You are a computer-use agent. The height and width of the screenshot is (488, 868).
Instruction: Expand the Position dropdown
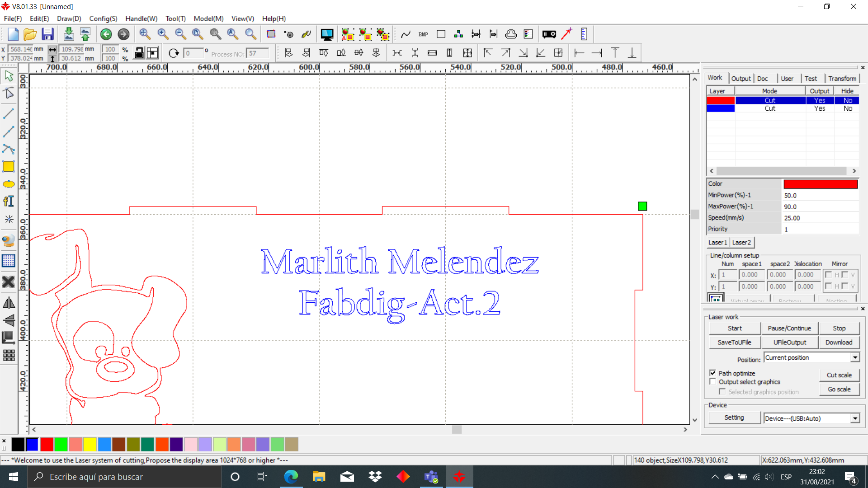(x=855, y=357)
